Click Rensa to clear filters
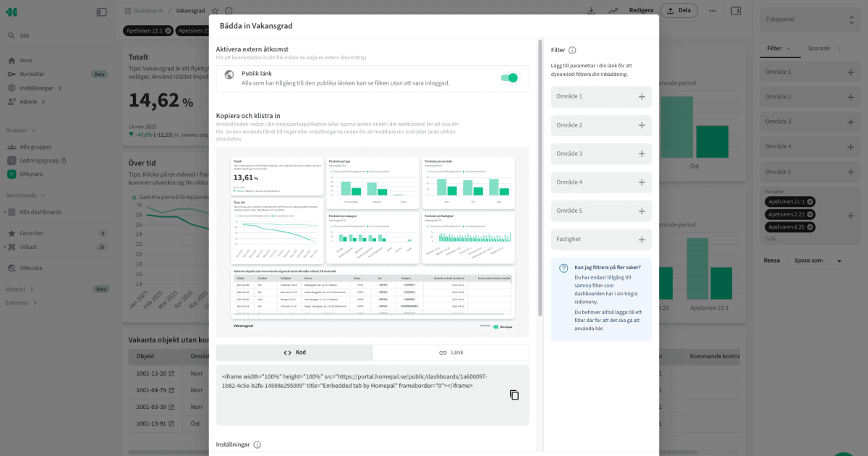 [x=772, y=260]
